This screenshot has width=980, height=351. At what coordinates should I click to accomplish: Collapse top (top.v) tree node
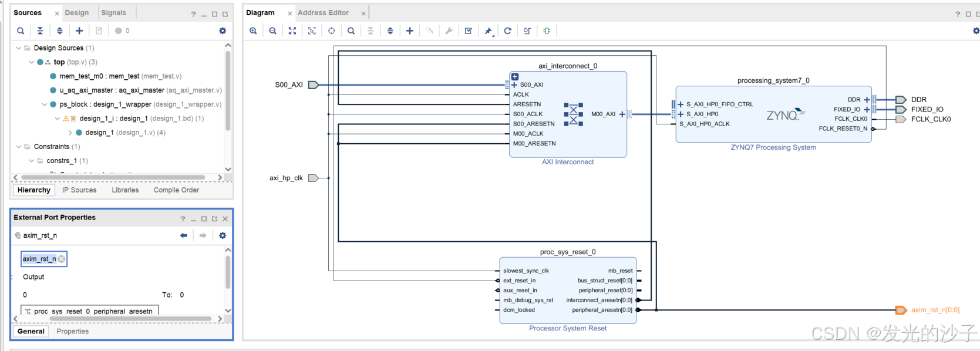pyautogui.click(x=31, y=62)
